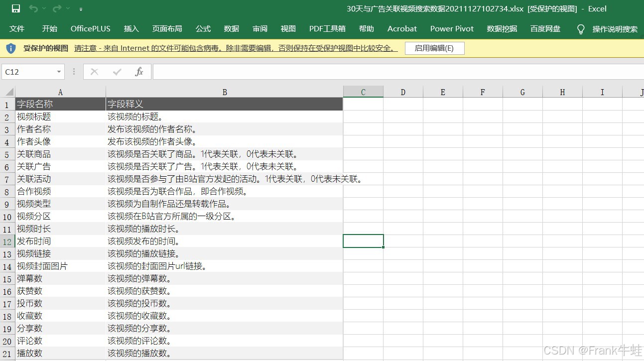Select column H header

(562, 92)
